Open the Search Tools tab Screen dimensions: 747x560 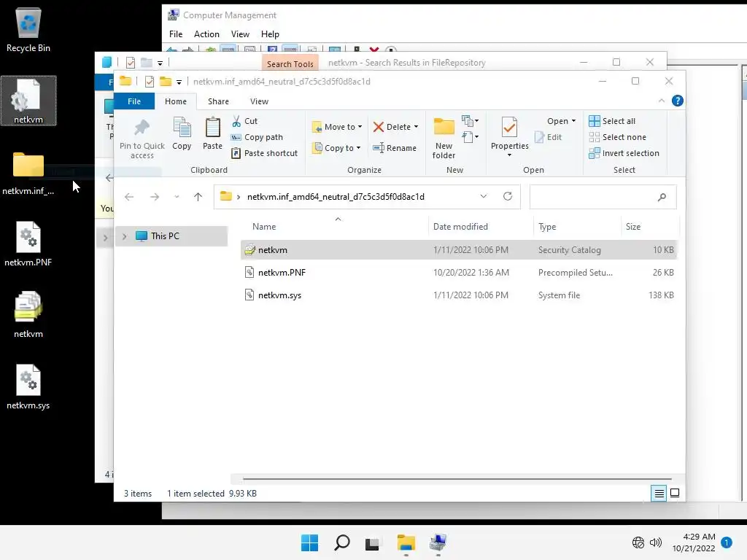pyautogui.click(x=290, y=64)
